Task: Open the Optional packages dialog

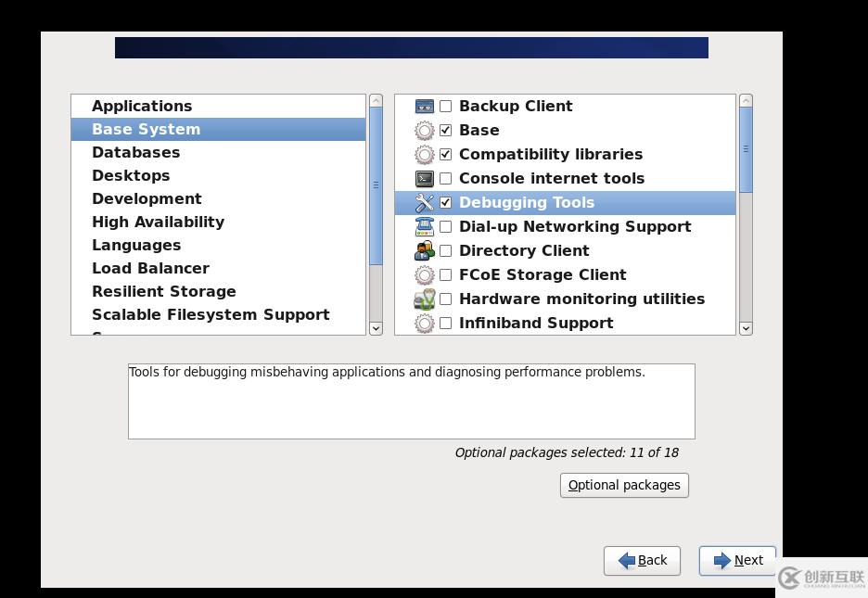Action: tap(624, 485)
